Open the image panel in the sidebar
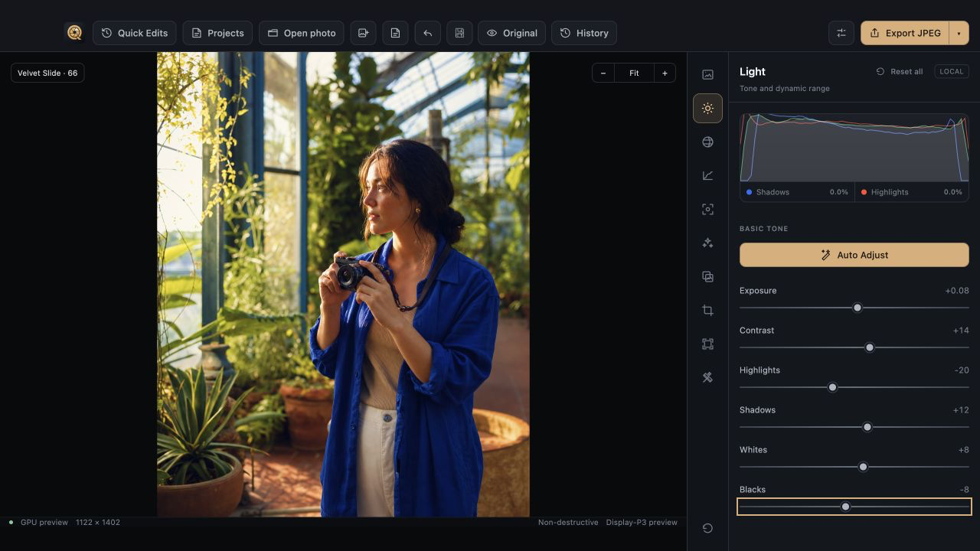 point(707,74)
